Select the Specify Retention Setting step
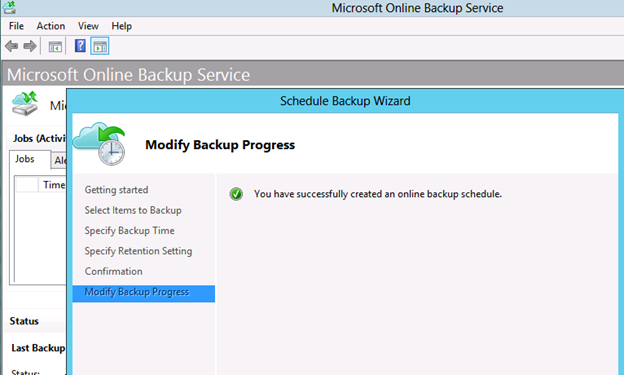624x375 pixels. tap(138, 251)
